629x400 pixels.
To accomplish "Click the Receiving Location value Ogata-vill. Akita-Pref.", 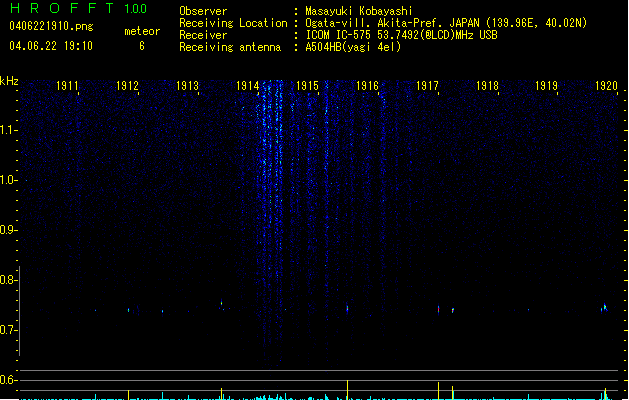I will coord(373,23).
